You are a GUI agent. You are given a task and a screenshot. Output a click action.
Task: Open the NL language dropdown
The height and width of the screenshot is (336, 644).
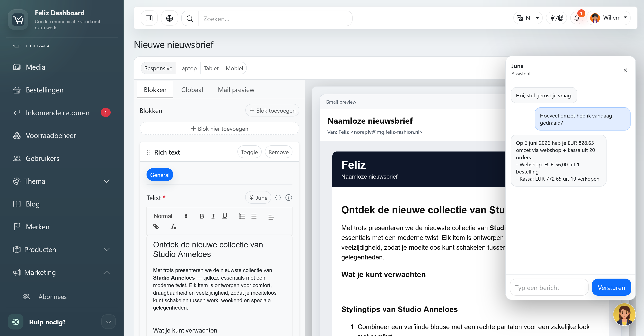pos(528,18)
